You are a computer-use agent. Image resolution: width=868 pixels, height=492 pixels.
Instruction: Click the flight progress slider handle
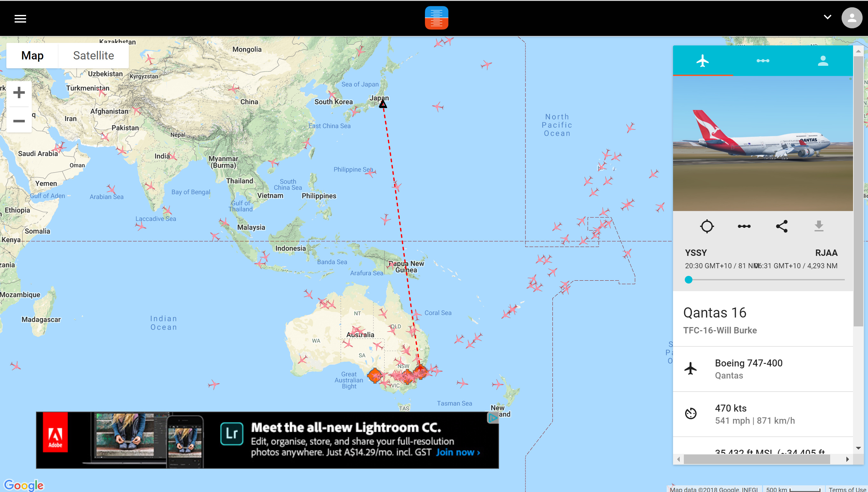point(688,280)
